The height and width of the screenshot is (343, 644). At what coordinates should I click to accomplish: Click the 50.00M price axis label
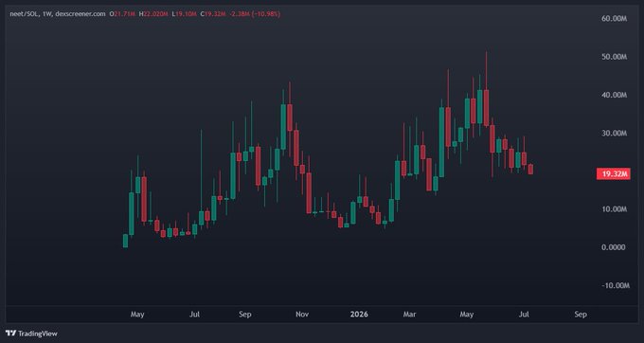[614, 57]
